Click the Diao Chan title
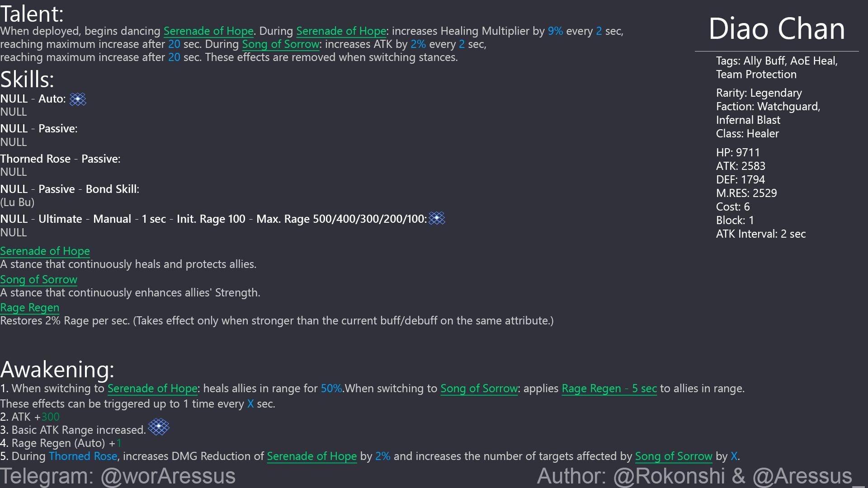Image resolution: width=868 pixels, height=488 pixels. (776, 29)
